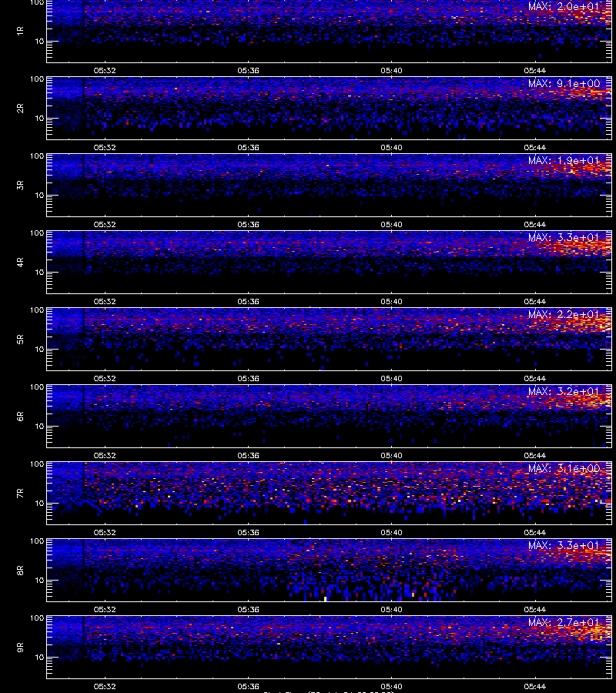Select the MAX: 2.0e+01 label in panel 1R

point(564,6)
